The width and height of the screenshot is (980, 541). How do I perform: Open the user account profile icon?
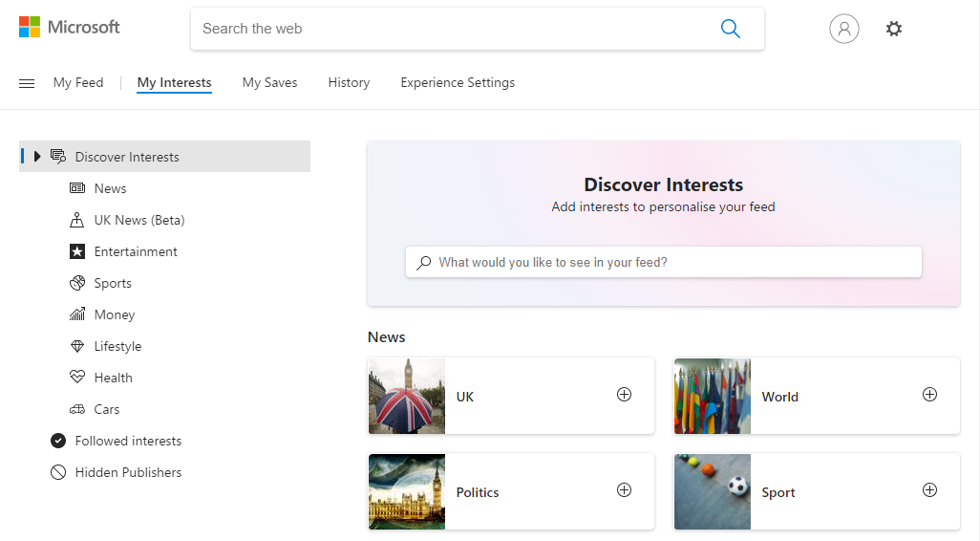(x=843, y=29)
